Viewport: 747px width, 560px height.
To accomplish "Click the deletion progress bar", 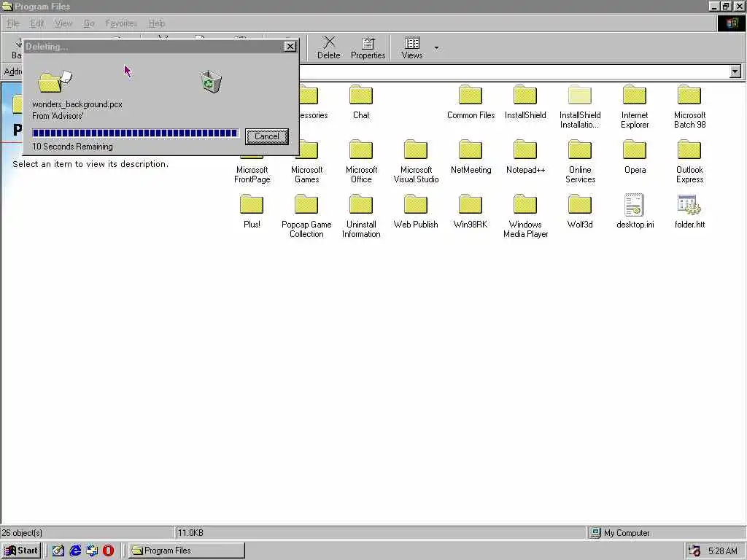I will [135, 133].
